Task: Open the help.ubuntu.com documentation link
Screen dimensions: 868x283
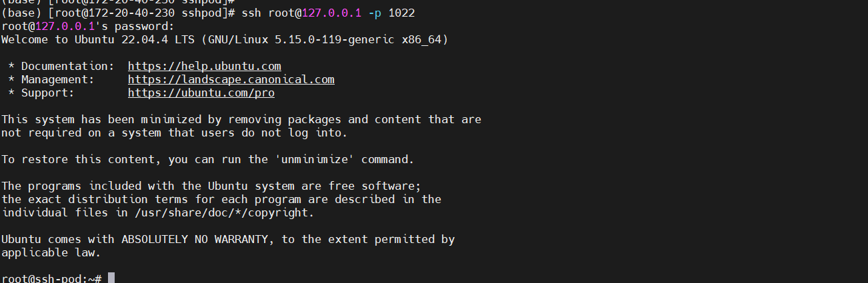Action: click(x=204, y=67)
